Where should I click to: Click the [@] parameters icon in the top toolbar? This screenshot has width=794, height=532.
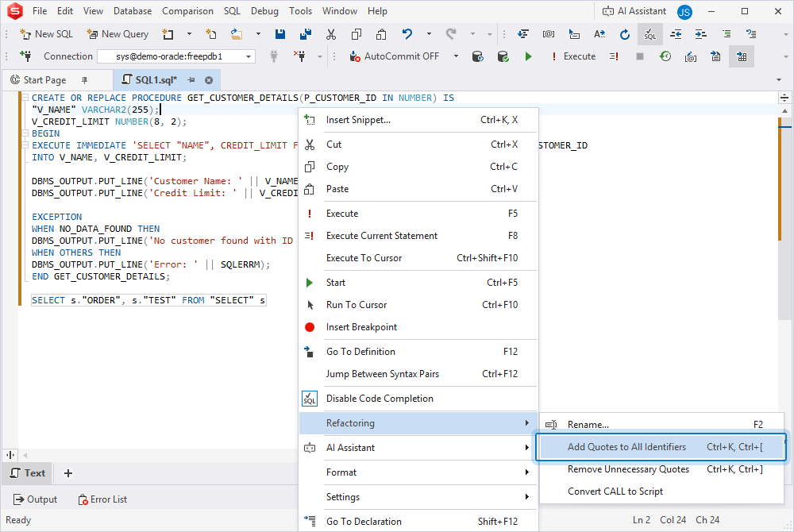[x=549, y=34]
